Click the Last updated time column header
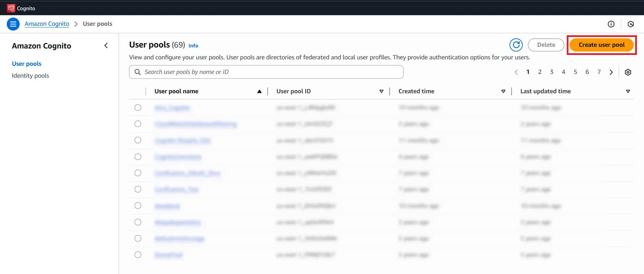This screenshot has width=644, height=274. [x=545, y=91]
